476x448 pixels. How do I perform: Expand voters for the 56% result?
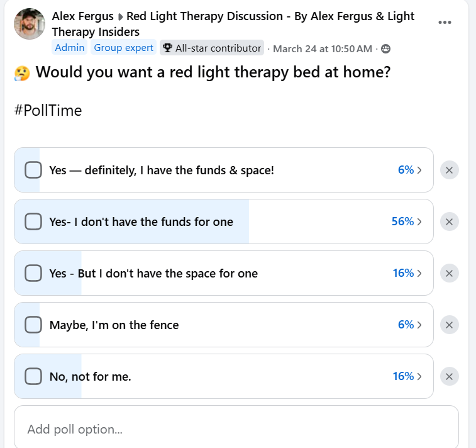tap(407, 221)
